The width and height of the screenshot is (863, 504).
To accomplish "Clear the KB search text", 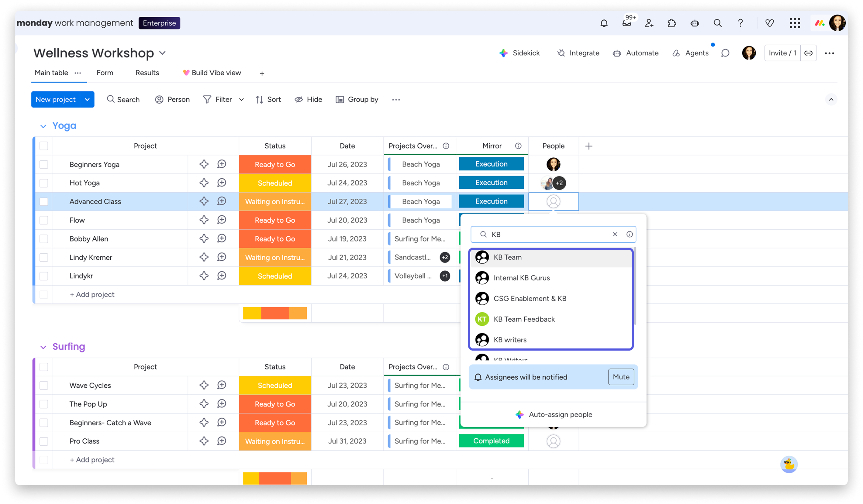I will pos(615,234).
